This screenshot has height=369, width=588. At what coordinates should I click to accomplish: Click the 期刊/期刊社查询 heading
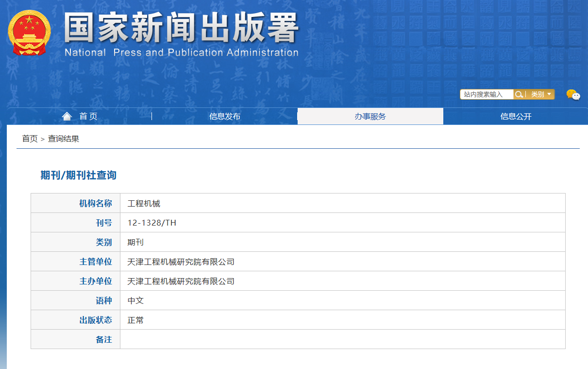coord(79,175)
